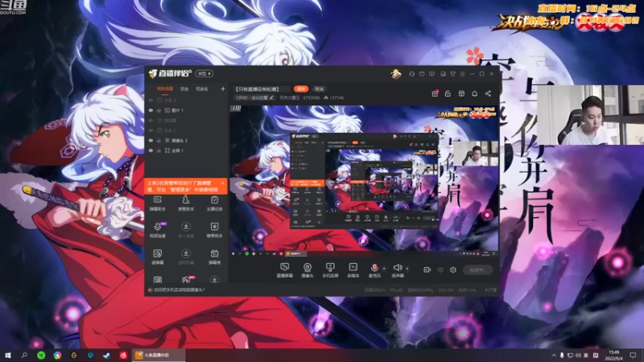Edit the CFHD category selector
The height and width of the screenshot is (362, 644).
pos(255,97)
